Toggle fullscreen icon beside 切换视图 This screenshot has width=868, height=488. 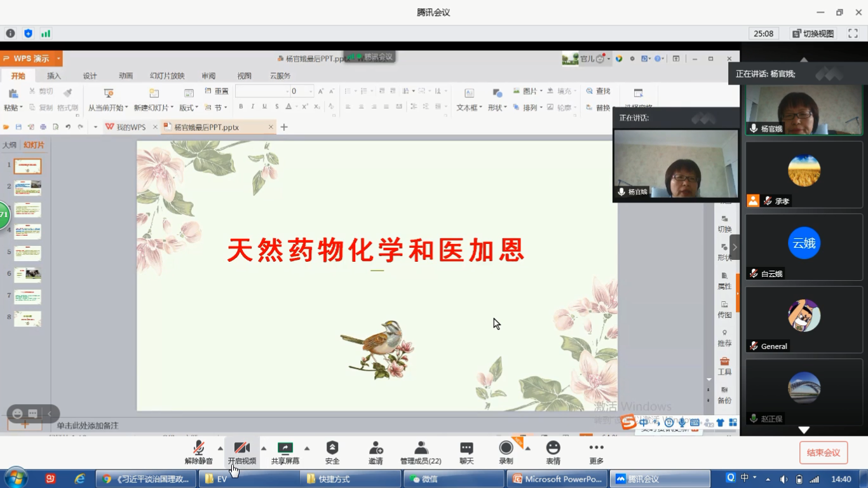[852, 34]
